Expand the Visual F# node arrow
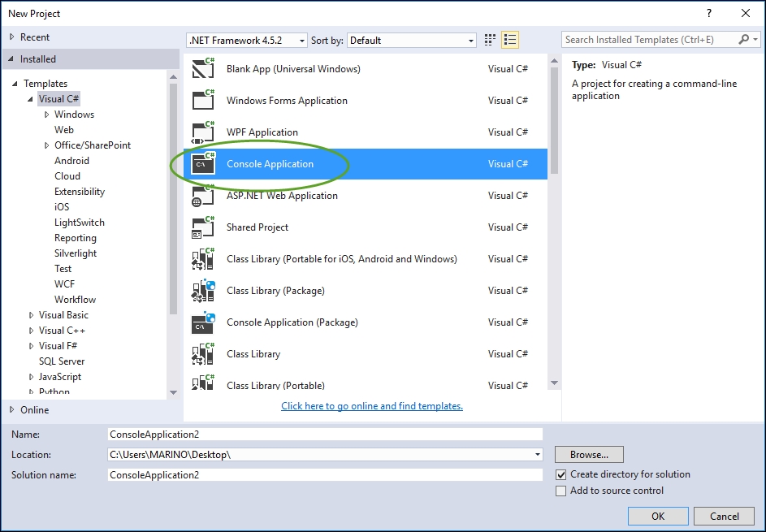766x532 pixels. pyautogui.click(x=31, y=346)
